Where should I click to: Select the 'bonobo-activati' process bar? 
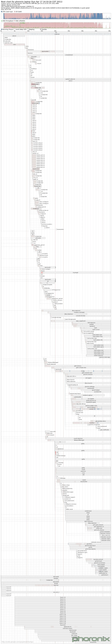98,559
